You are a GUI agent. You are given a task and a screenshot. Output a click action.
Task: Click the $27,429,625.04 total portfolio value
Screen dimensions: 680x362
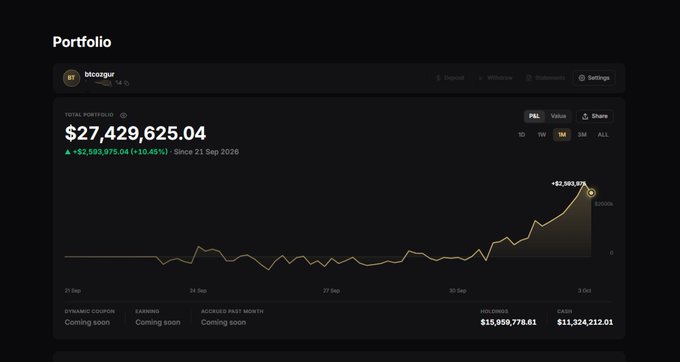click(x=135, y=134)
